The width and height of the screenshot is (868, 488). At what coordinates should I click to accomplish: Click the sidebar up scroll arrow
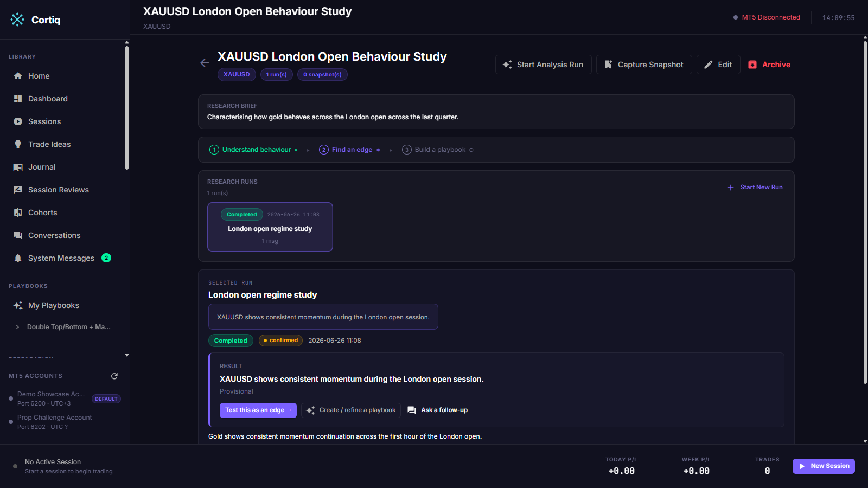127,42
